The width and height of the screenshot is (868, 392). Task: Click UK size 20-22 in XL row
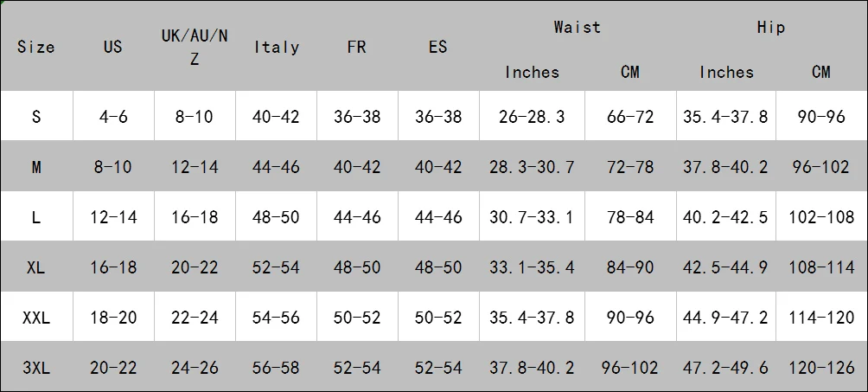pos(195,267)
